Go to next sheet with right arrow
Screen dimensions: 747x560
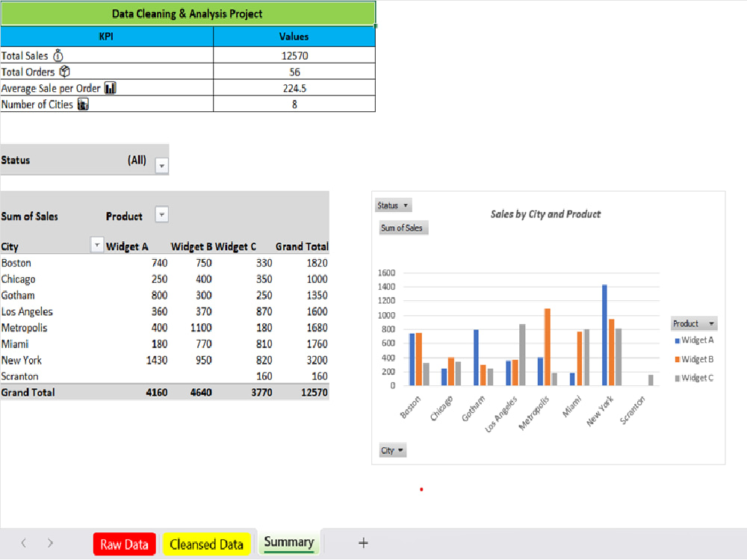[51, 543]
